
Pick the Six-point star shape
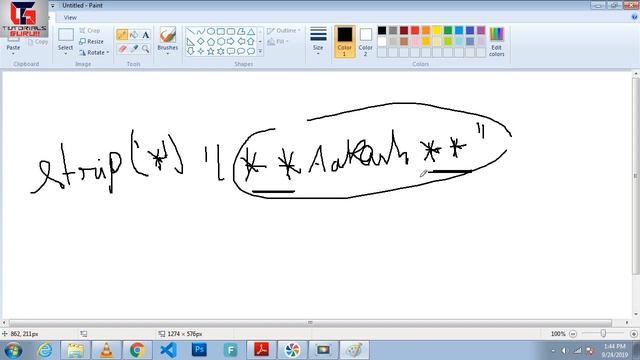point(221,51)
